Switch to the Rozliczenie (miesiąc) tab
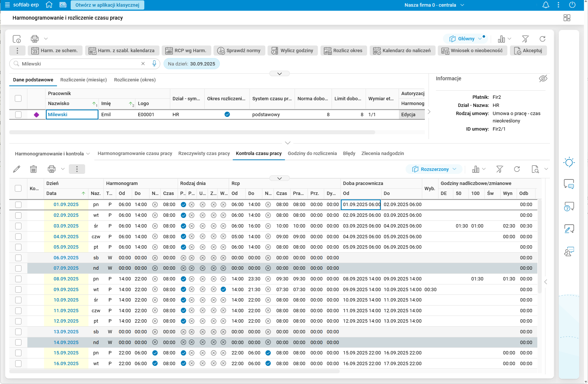 [x=84, y=80]
